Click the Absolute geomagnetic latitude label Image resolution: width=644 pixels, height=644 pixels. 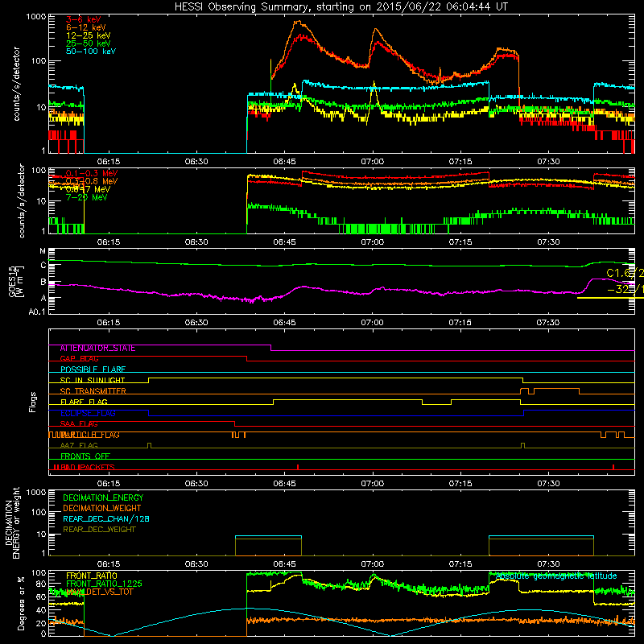[556, 576]
